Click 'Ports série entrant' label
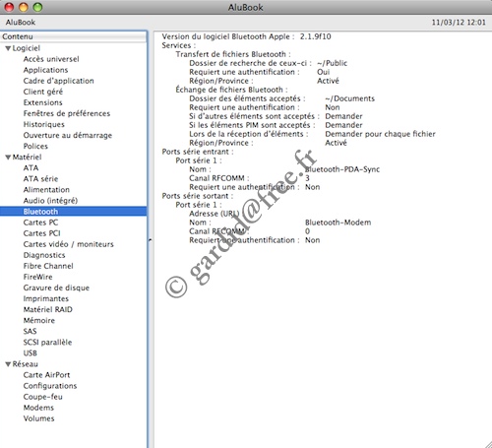492x448 pixels. pyautogui.click(x=198, y=152)
